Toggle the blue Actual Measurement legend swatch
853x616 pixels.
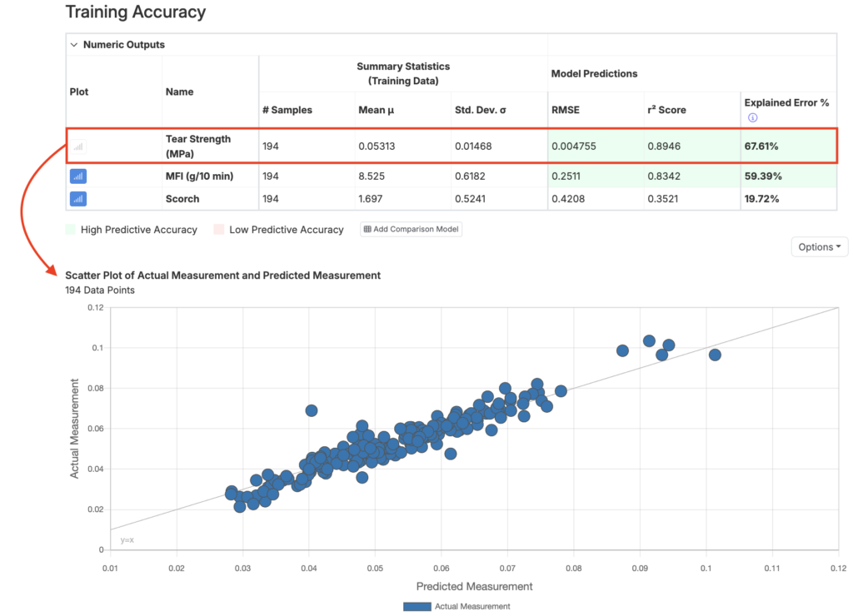[417, 607]
